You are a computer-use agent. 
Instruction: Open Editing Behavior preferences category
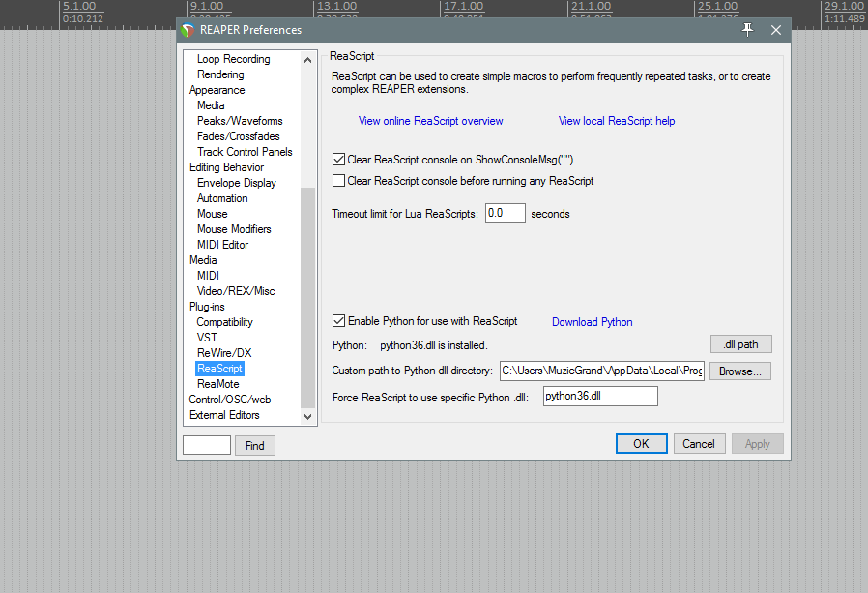click(x=226, y=167)
